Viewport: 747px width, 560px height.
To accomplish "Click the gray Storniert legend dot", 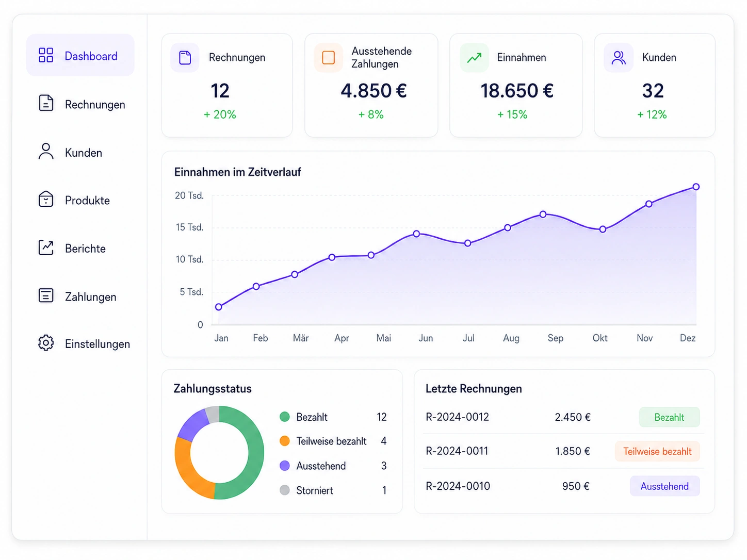I will click(285, 490).
